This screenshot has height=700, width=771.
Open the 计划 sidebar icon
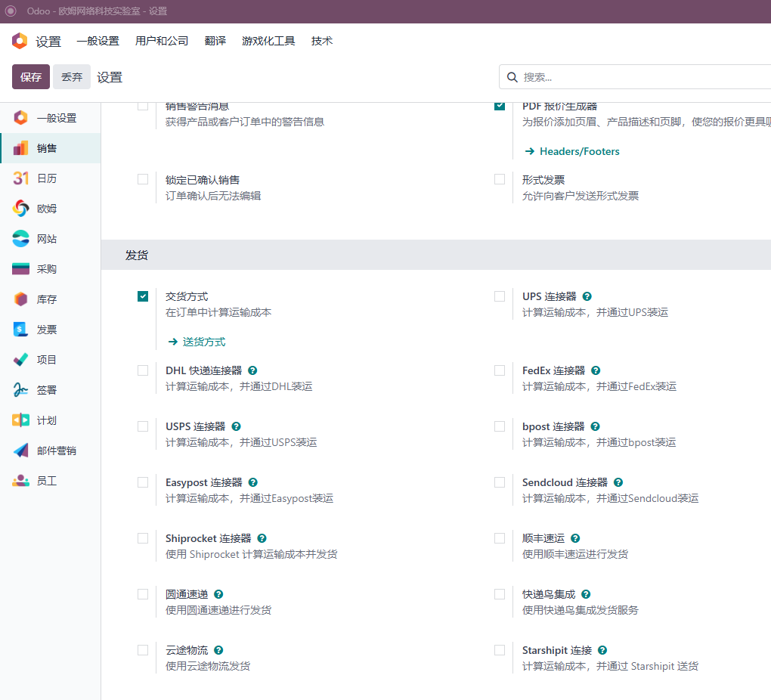point(20,420)
